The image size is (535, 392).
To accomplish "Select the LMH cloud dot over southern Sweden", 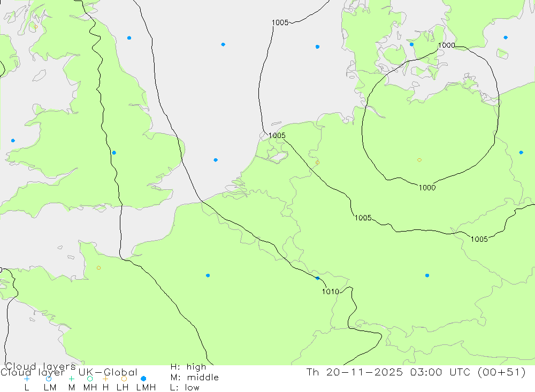I will [506, 37].
